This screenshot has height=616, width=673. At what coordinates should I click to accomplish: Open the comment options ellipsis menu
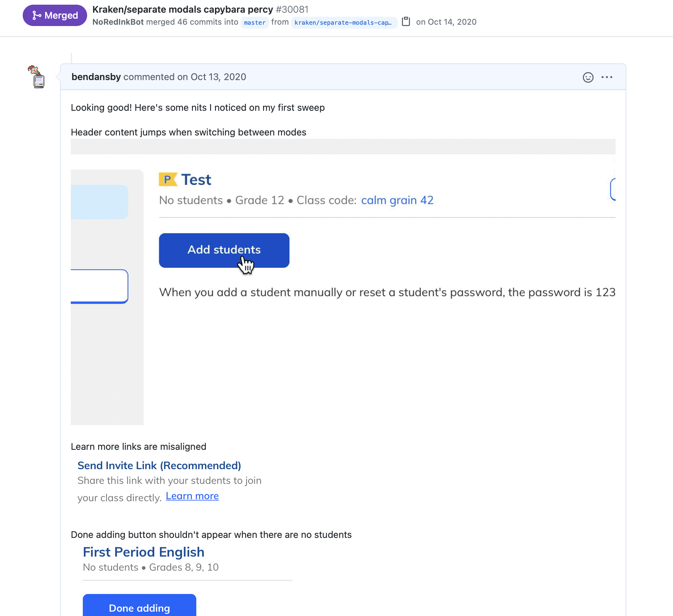pyautogui.click(x=607, y=77)
